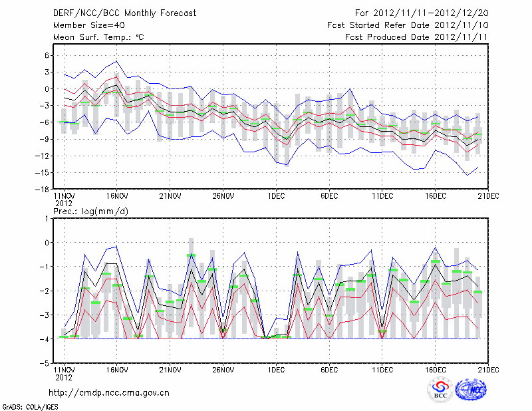
Task: Click 21DEC on the precipitation chart axis
Action: (488, 370)
